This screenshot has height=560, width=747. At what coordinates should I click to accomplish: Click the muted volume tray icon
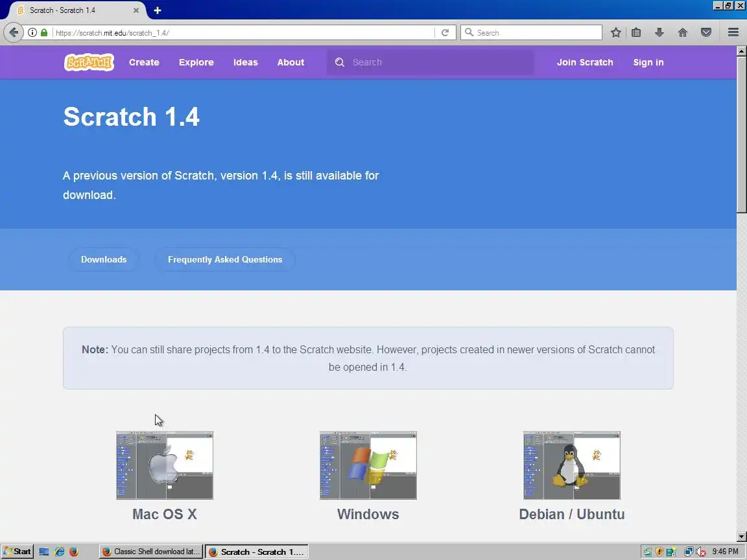click(701, 552)
